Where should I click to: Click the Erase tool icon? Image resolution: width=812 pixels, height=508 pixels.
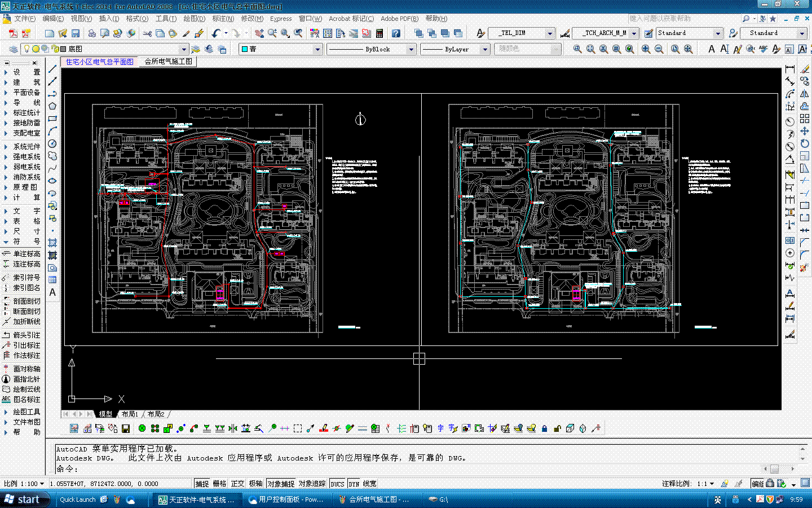805,69
